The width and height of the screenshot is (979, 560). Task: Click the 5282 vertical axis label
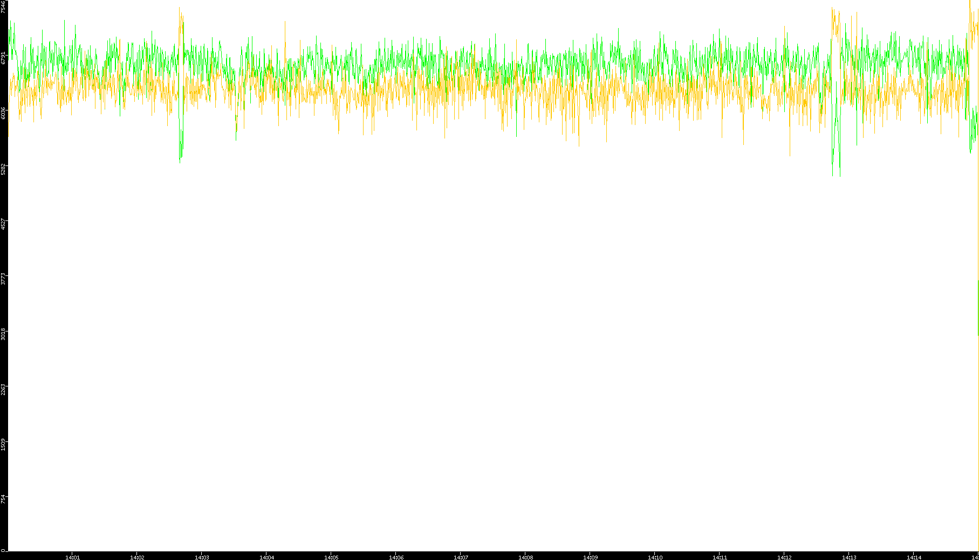(3, 169)
